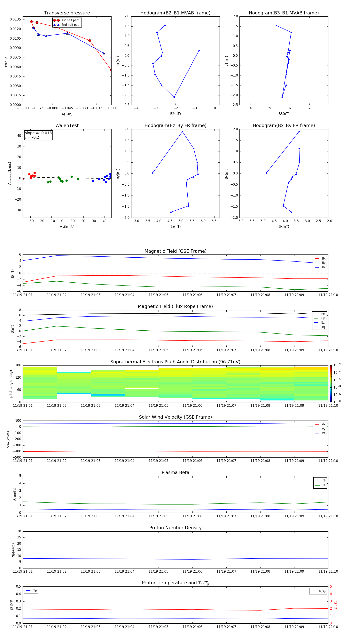Click the '2nd half path' legend entry
351x644 pixels.
point(67,25)
